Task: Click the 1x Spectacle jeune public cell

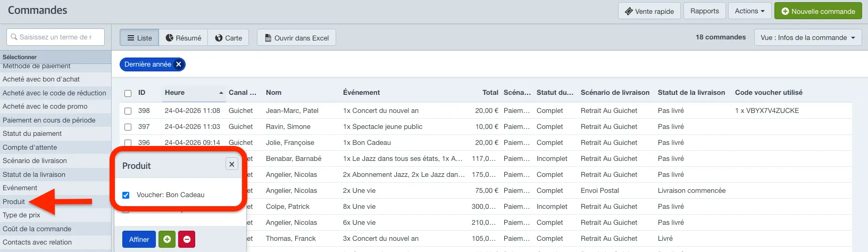Action: (x=382, y=127)
